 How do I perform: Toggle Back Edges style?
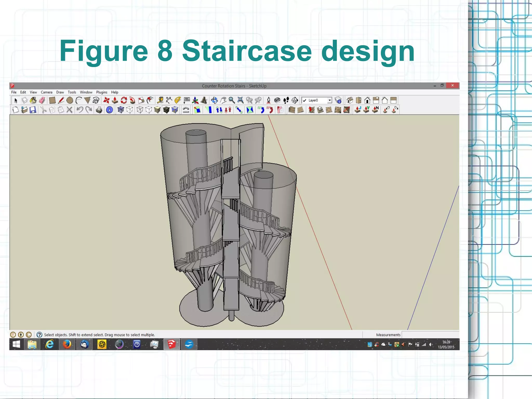129,110
